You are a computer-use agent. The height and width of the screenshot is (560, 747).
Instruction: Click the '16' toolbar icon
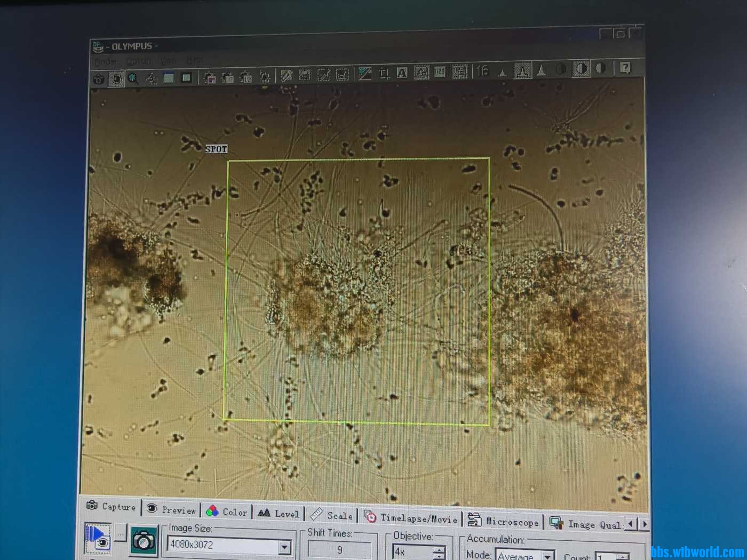pyautogui.click(x=482, y=71)
